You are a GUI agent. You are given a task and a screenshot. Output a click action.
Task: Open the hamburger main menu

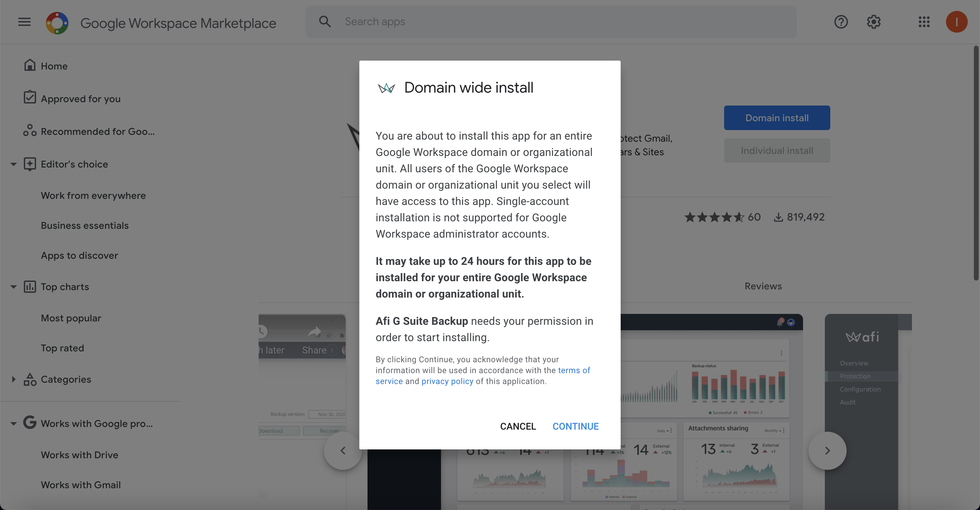tap(24, 22)
